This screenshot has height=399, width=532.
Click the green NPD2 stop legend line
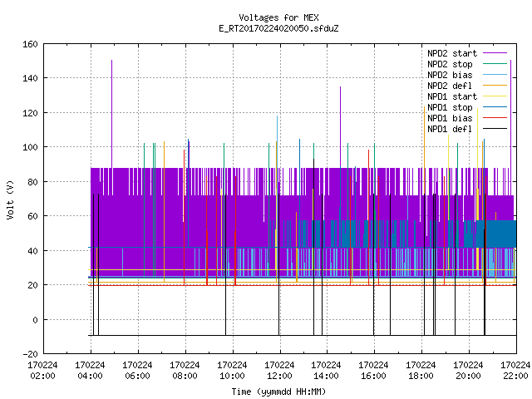(x=495, y=63)
